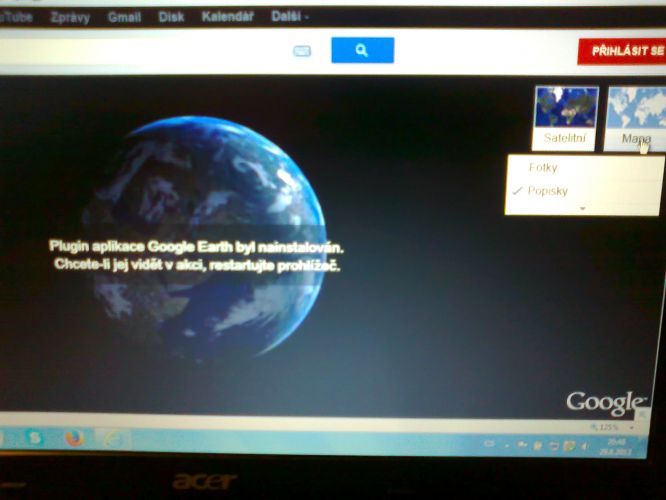Viewport: 666px width, 500px height.
Task: Click the volume speaker icon in tray
Action: (x=584, y=446)
